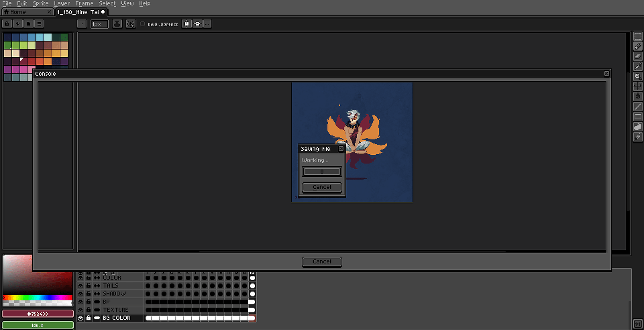The image size is (644, 330).
Task: Open the Edit menu
Action: coord(22,3)
